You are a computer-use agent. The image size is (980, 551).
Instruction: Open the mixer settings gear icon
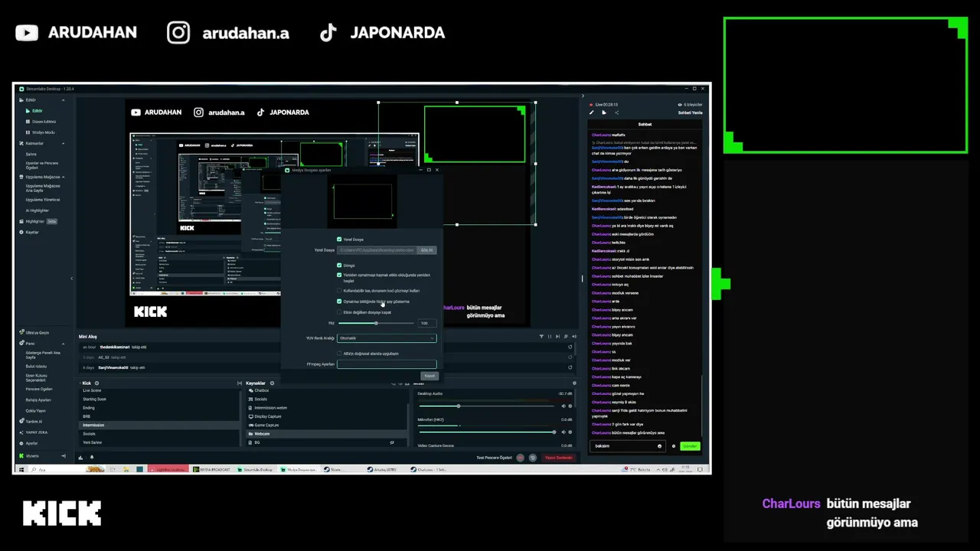pos(574,383)
